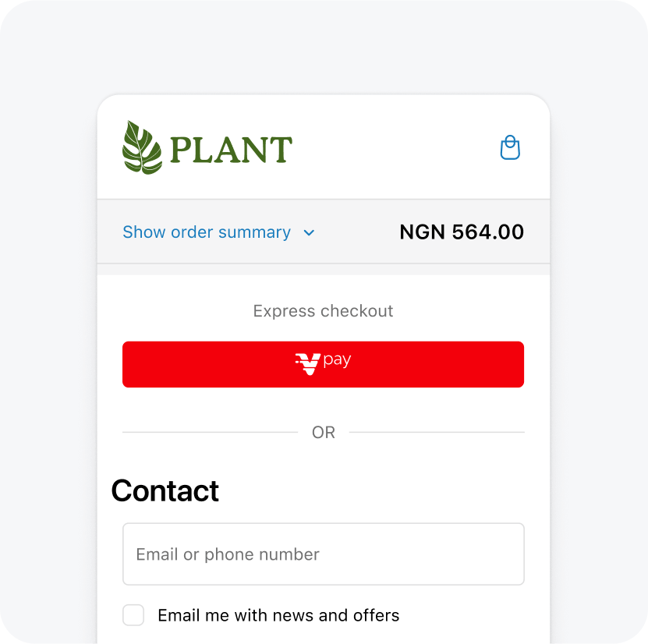Click the green monstera leaf logo
Image resolution: width=648 pixels, height=644 pixels.
tap(142, 147)
